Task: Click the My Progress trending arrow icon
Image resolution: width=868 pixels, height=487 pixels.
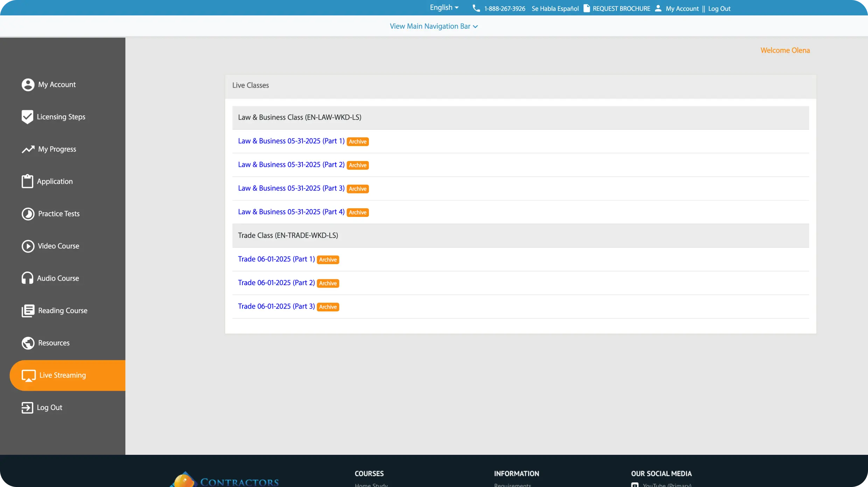Action: pyautogui.click(x=28, y=149)
